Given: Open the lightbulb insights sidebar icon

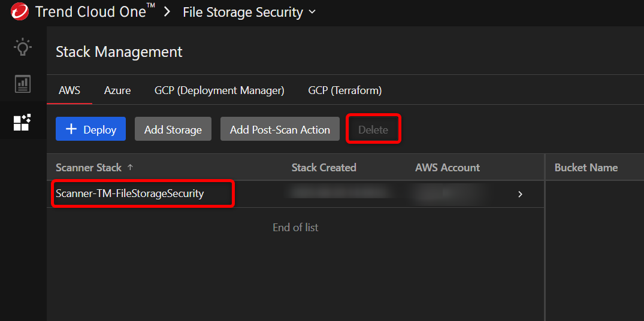Looking at the screenshot, I should click(x=23, y=47).
